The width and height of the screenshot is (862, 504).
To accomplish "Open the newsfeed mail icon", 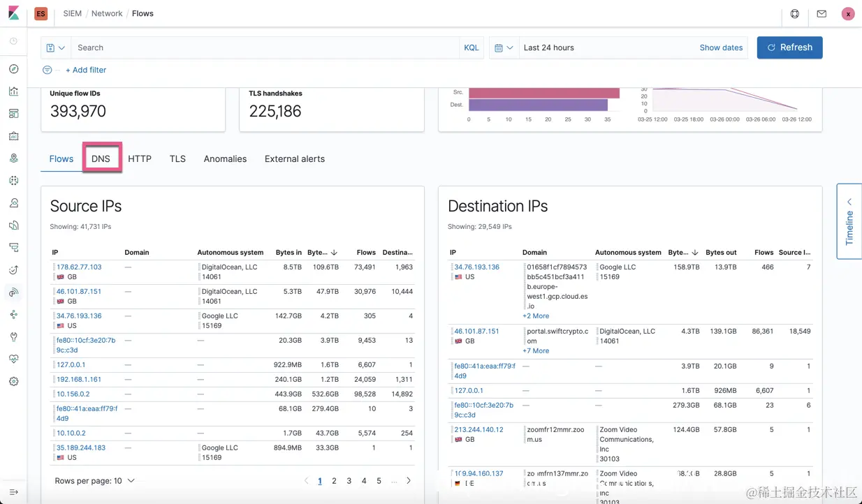I will pos(821,14).
